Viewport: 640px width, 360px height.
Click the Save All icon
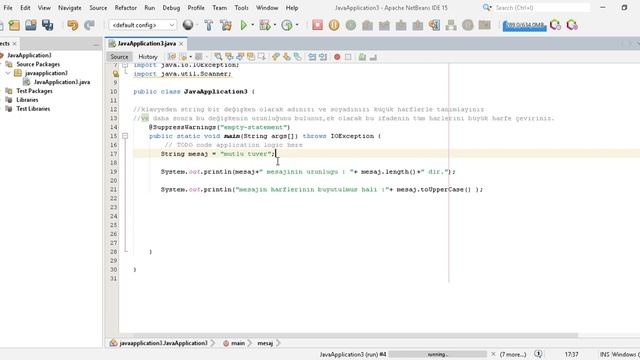pyautogui.click(x=48, y=25)
